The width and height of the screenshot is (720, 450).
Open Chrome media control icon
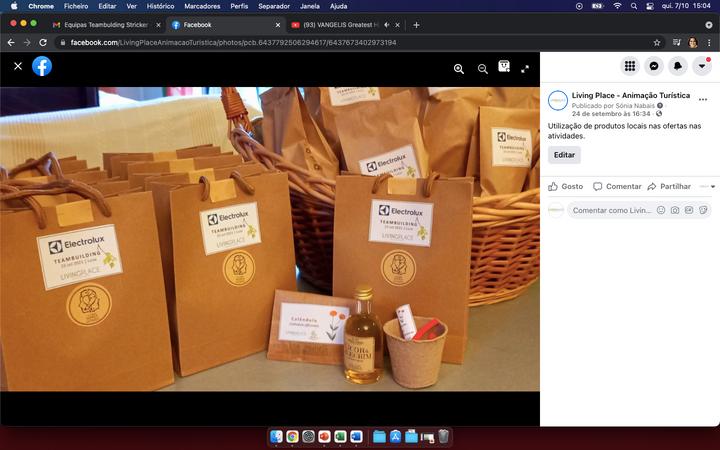[677, 43]
